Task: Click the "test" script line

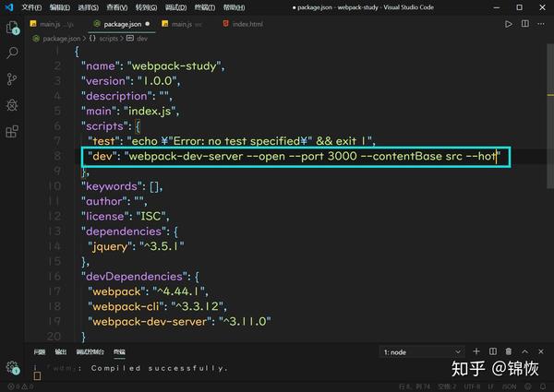Action: (232, 141)
